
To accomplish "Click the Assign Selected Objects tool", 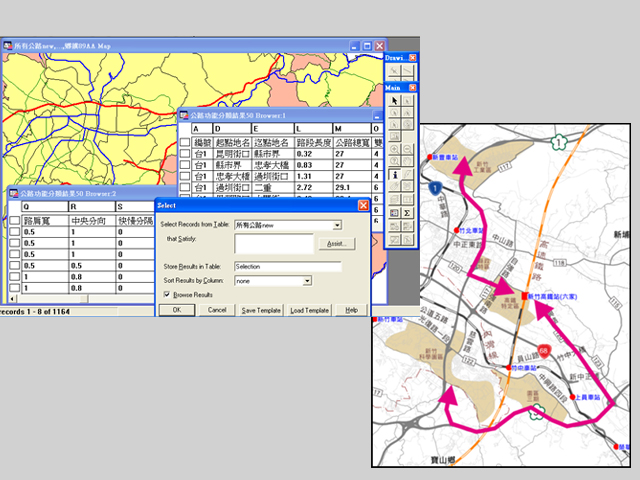I will pos(408,226).
